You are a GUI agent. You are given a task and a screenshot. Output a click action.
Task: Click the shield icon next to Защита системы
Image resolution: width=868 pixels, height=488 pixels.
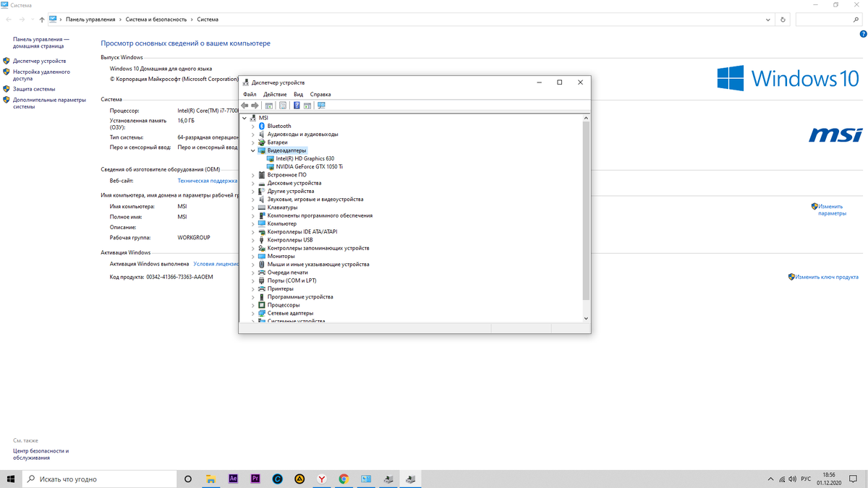tap(7, 89)
